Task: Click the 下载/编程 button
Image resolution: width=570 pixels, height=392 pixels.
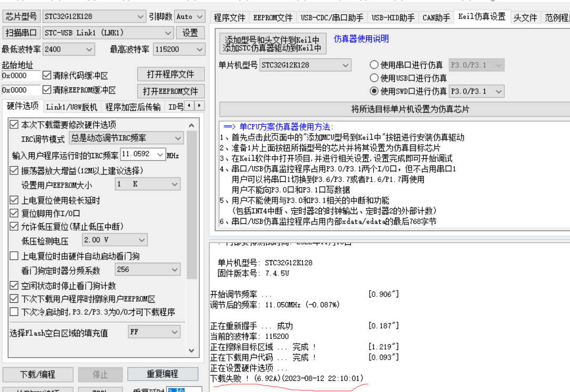Action: 38,374
